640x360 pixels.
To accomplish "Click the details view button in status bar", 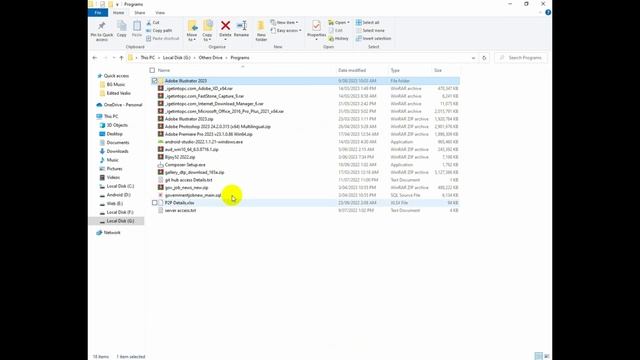I will 538,356.
